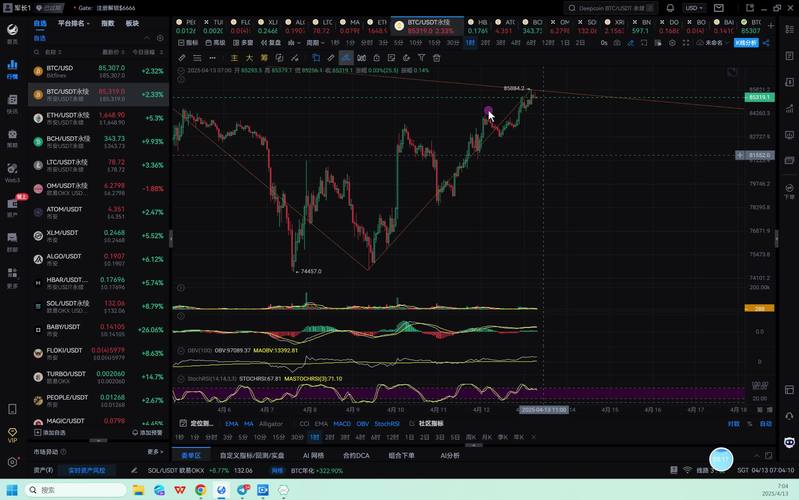The width and height of the screenshot is (799, 500).
Task: Switch to the AI分析 bottom tab
Action: coord(450,455)
